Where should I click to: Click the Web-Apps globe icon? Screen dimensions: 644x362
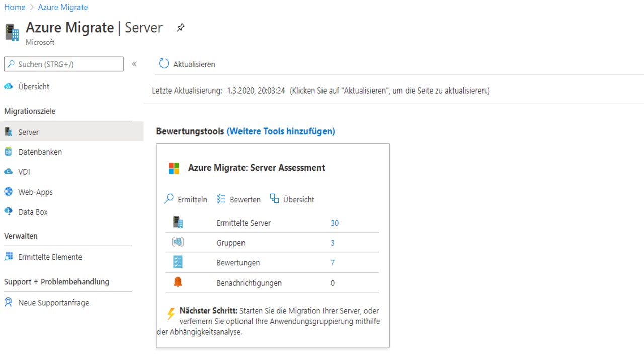click(x=8, y=192)
